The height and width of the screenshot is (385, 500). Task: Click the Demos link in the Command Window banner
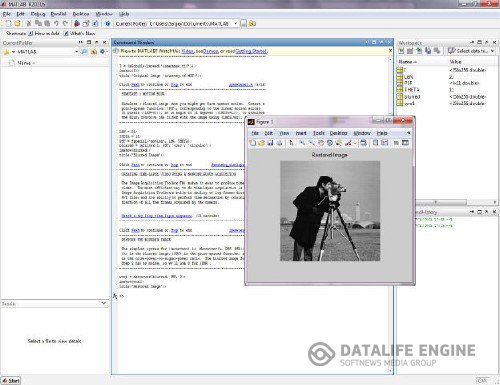[211, 51]
